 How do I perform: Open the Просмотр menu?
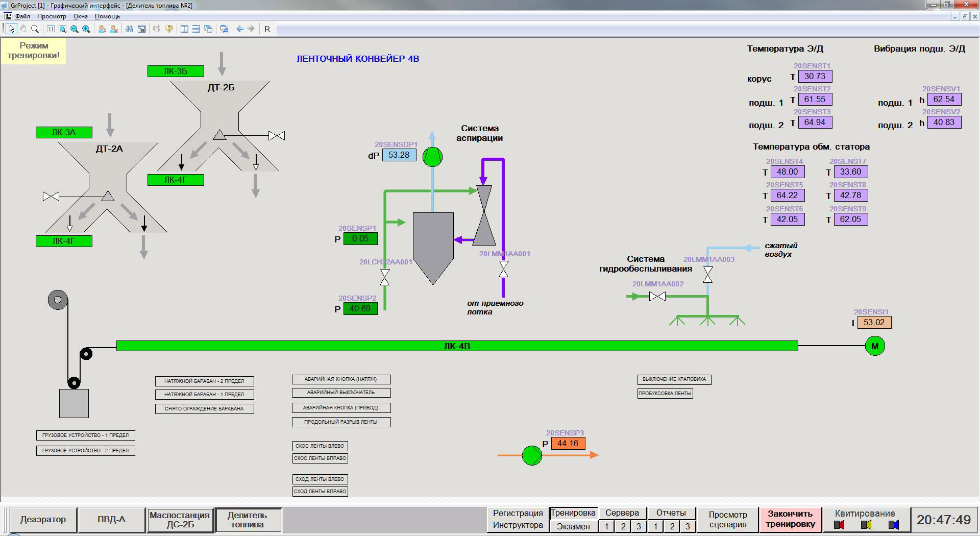[x=52, y=16]
